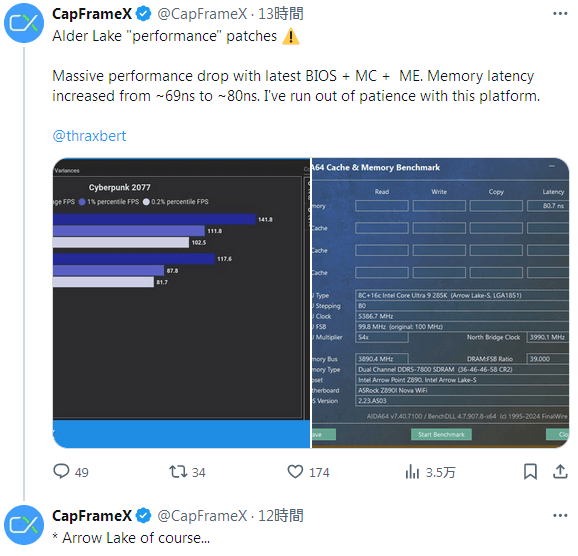Visit the @thraxbert profile mention
This screenshot has width=578, height=556.
coord(89,136)
